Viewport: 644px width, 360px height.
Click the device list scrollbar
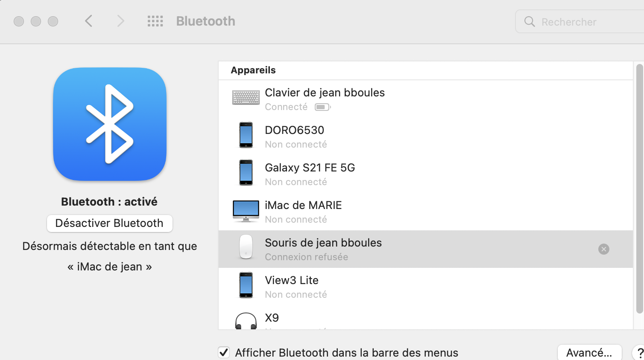coord(639,188)
